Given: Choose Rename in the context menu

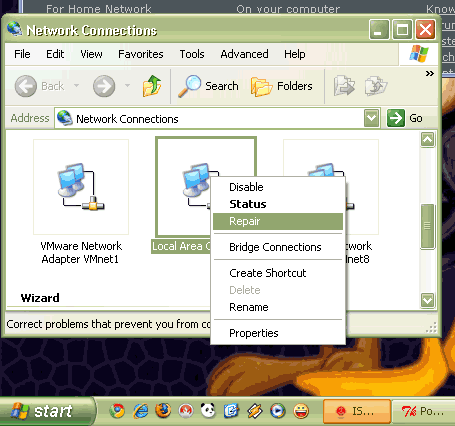Looking at the screenshot, I should [x=278, y=307].
